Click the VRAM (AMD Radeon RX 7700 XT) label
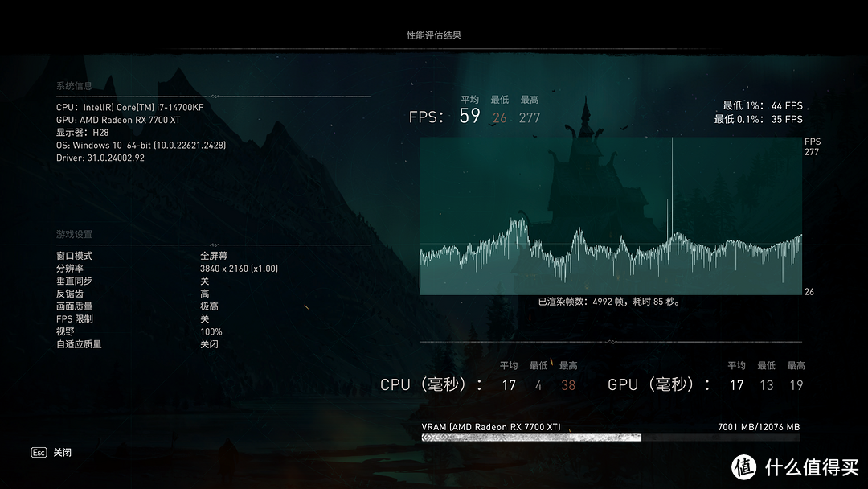Screen dimensions: 868x489 click(491, 427)
